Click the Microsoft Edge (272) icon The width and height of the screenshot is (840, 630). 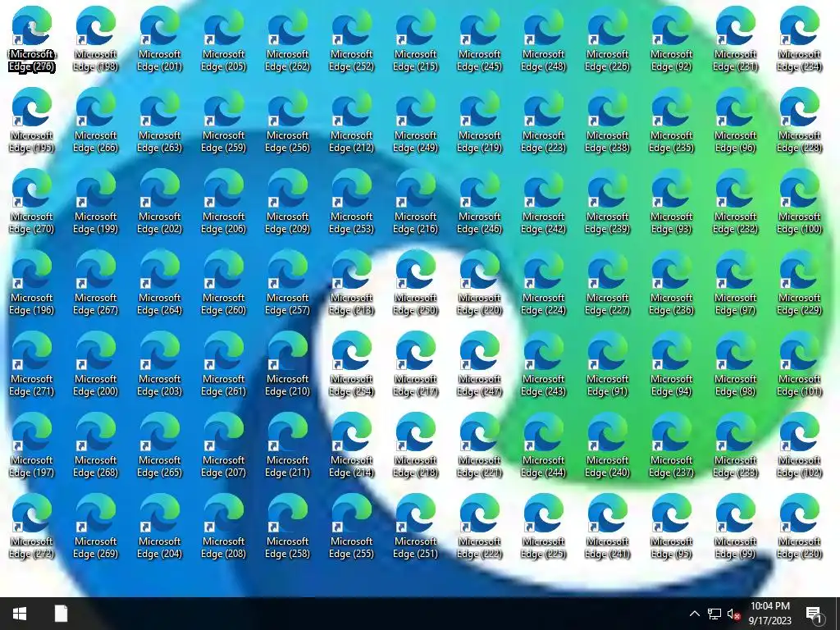32,527
